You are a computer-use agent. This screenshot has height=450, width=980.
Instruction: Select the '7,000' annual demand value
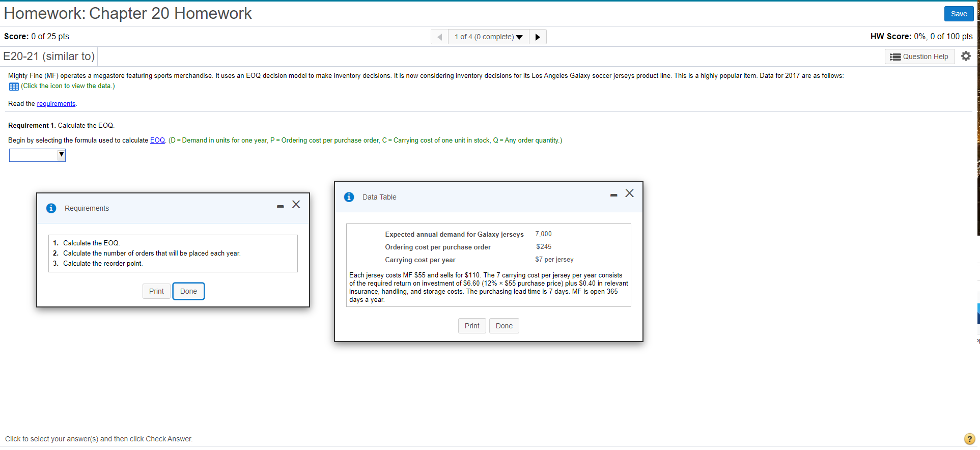tap(543, 234)
